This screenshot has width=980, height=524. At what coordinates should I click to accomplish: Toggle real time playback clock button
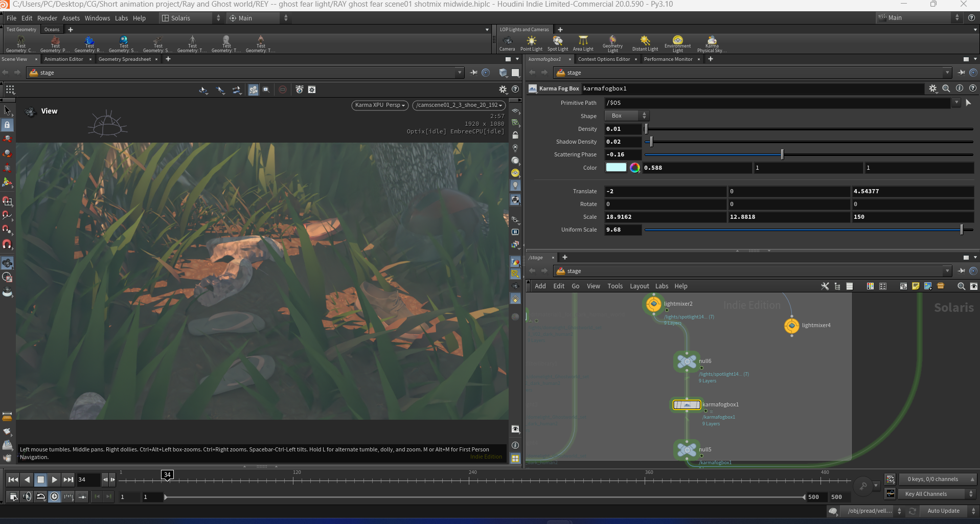(55, 496)
